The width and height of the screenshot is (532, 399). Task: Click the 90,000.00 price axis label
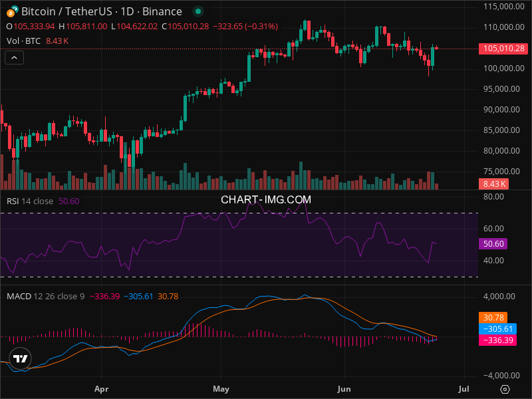coord(501,110)
